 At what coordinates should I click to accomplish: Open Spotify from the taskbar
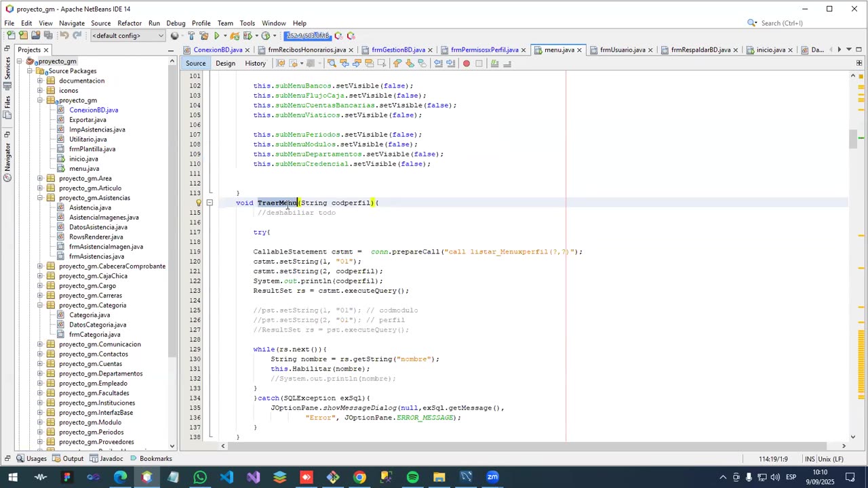(x=412, y=477)
